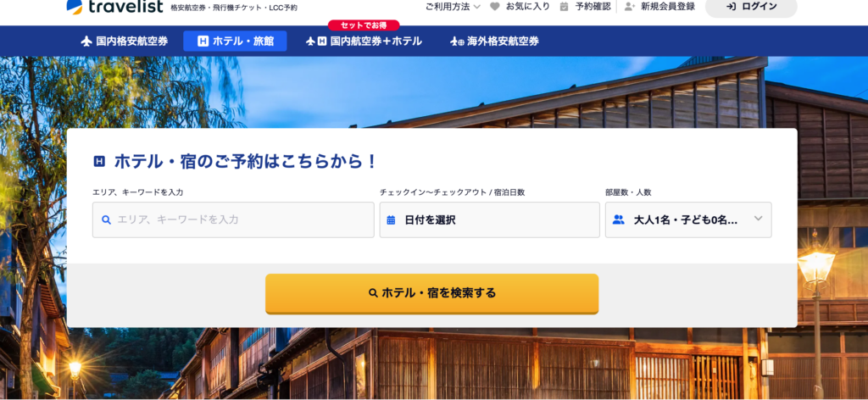Click the globe airplane icon for 海外格安航空券

click(457, 41)
